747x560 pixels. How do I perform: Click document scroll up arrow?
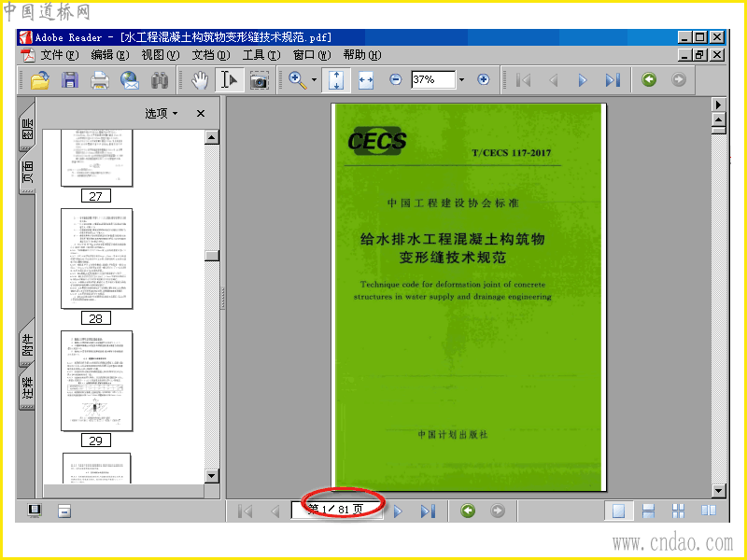[x=718, y=119]
